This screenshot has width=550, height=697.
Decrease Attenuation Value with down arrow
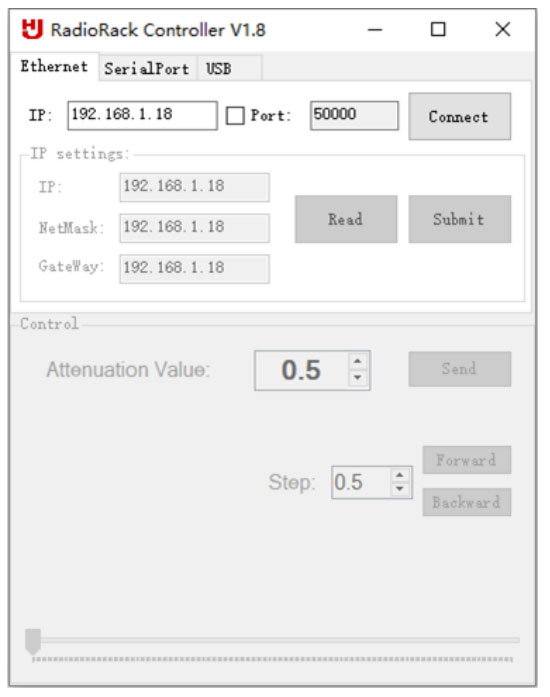tap(358, 378)
